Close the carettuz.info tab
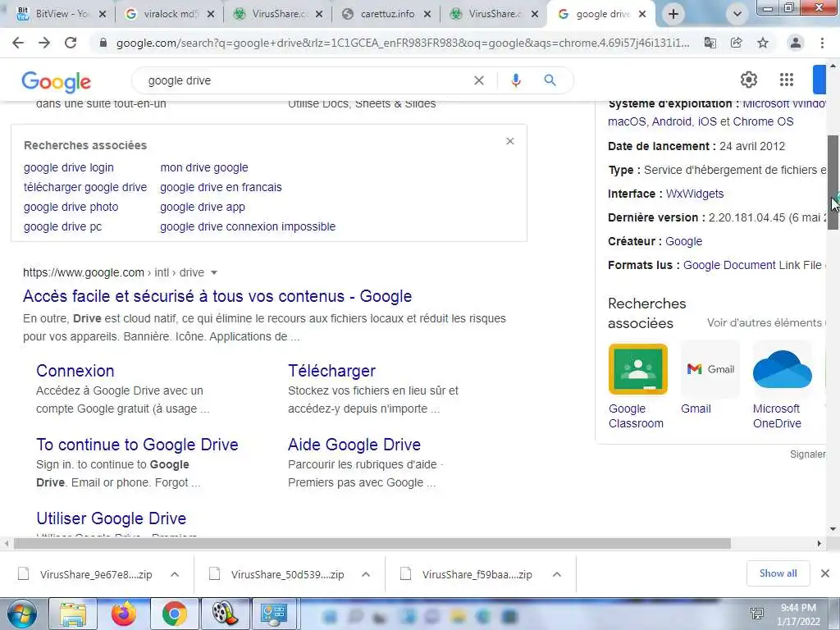Screen dimensions: 840x630 point(427,15)
